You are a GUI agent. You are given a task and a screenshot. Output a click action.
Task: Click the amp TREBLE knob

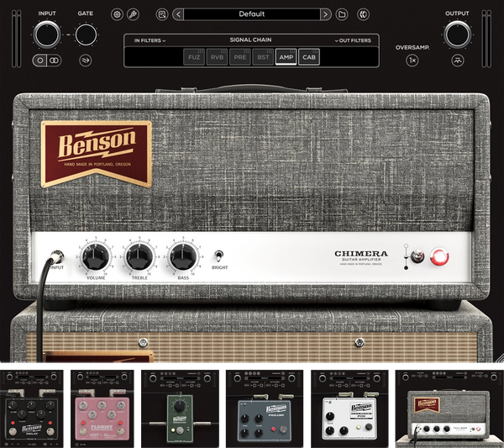[139, 256]
